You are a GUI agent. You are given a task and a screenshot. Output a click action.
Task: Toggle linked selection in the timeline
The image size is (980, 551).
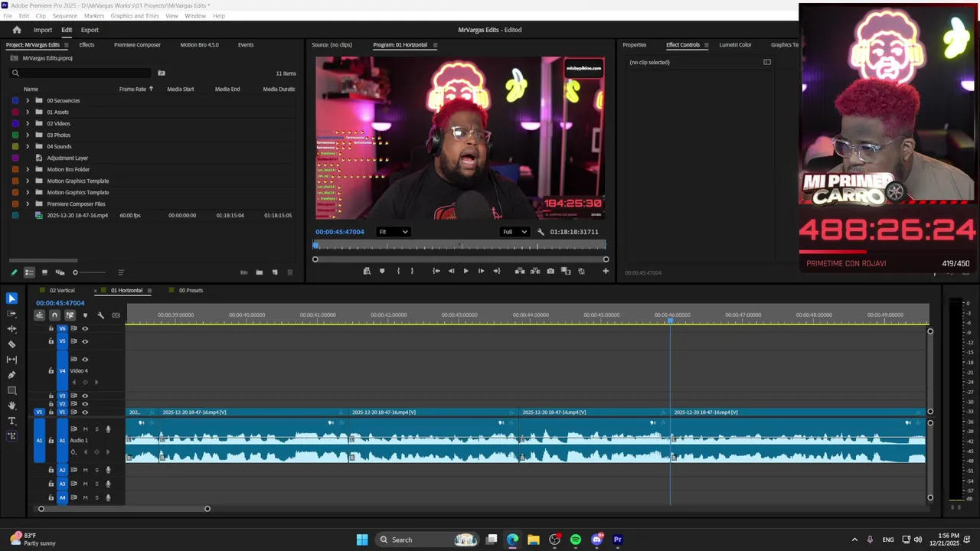70,315
